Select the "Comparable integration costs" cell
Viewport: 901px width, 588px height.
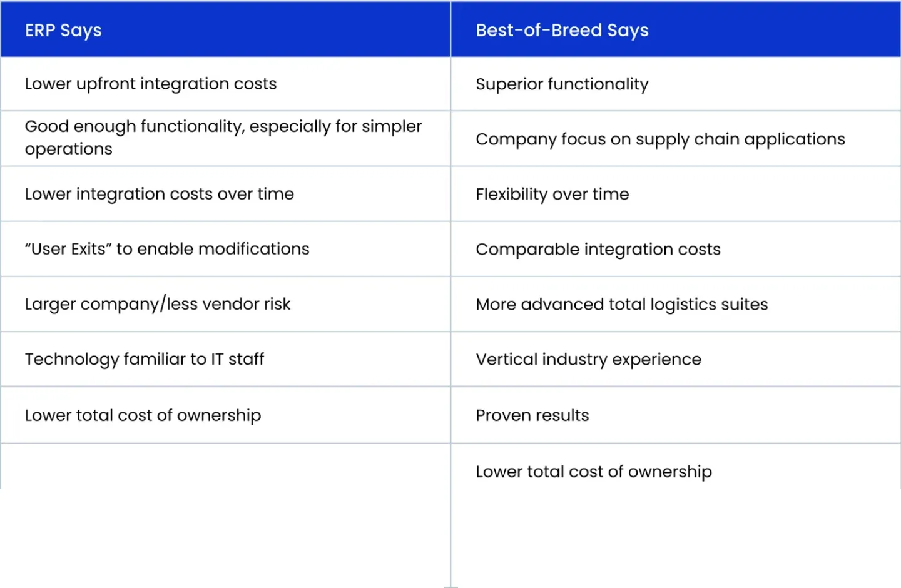pos(598,249)
